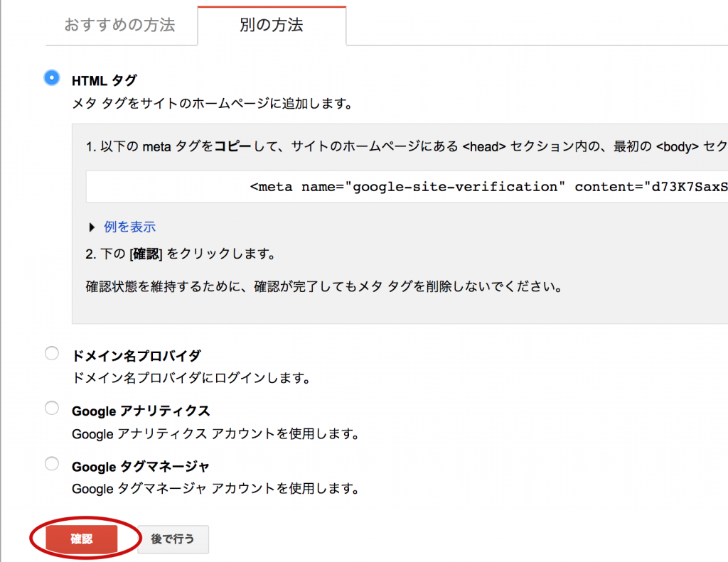Click text ドメイン名プロバイダにログインします。
Viewport: 728px width, 562px height.
point(192,378)
